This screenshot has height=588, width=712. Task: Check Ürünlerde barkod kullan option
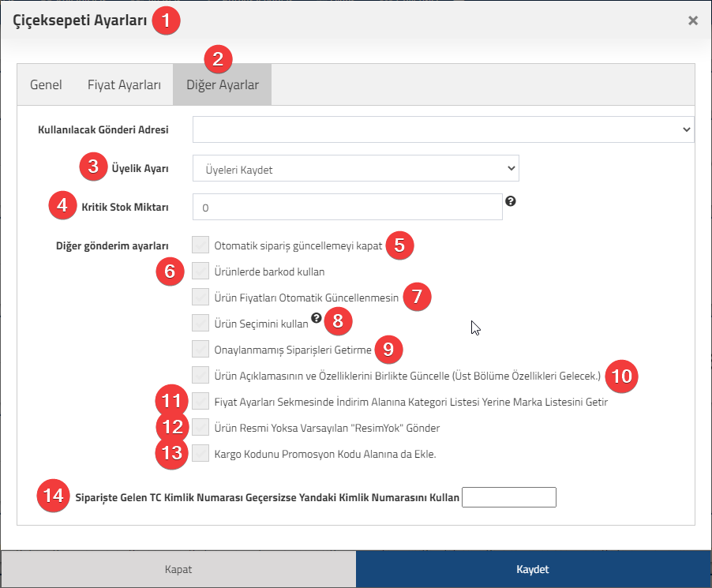click(200, 271)
